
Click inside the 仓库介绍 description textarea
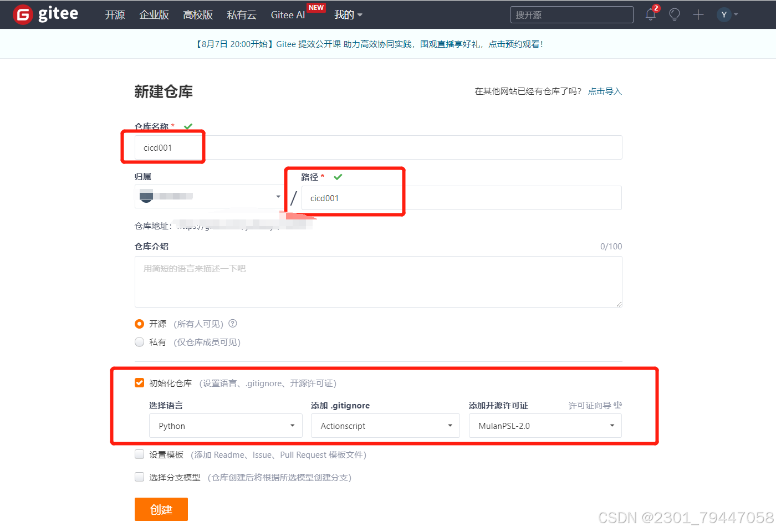379,282
